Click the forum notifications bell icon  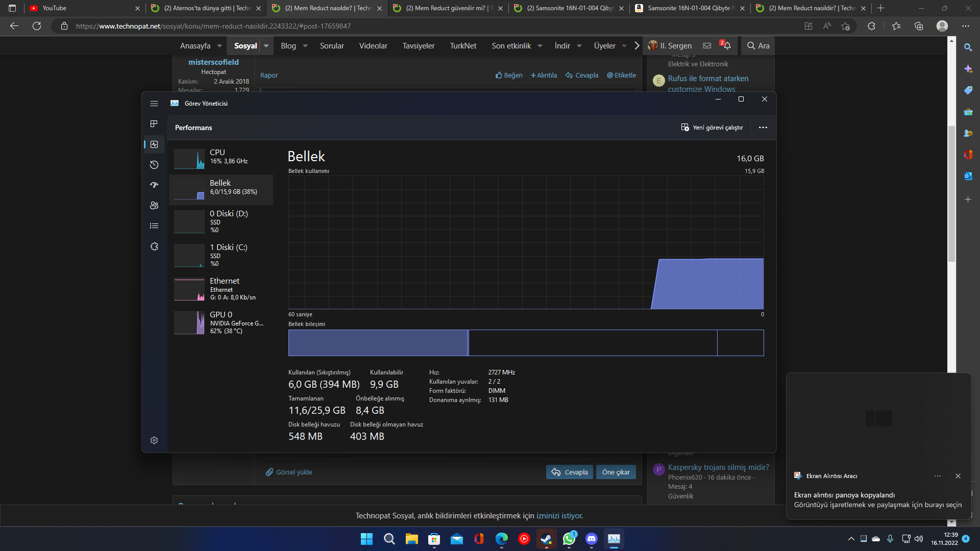tap(727, 45)
